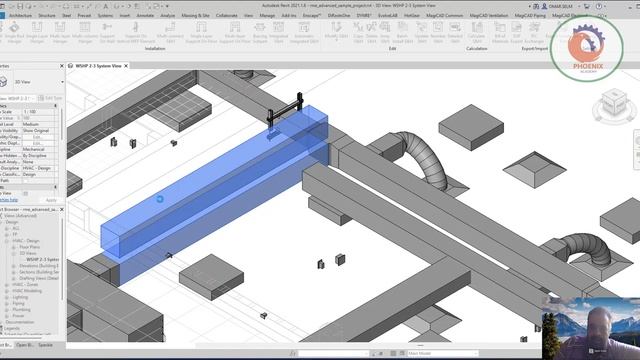
Task: Open the Properties help link
Action: click(9, 200)
